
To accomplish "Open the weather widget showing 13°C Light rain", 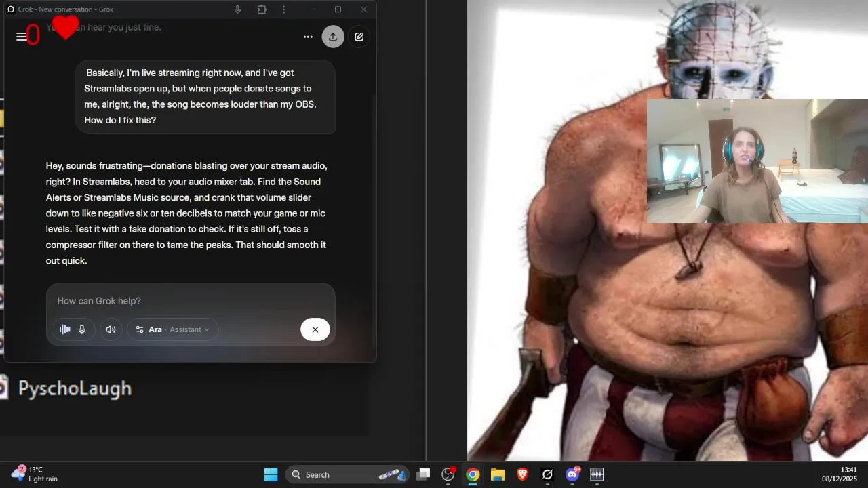I will [35, 474].
